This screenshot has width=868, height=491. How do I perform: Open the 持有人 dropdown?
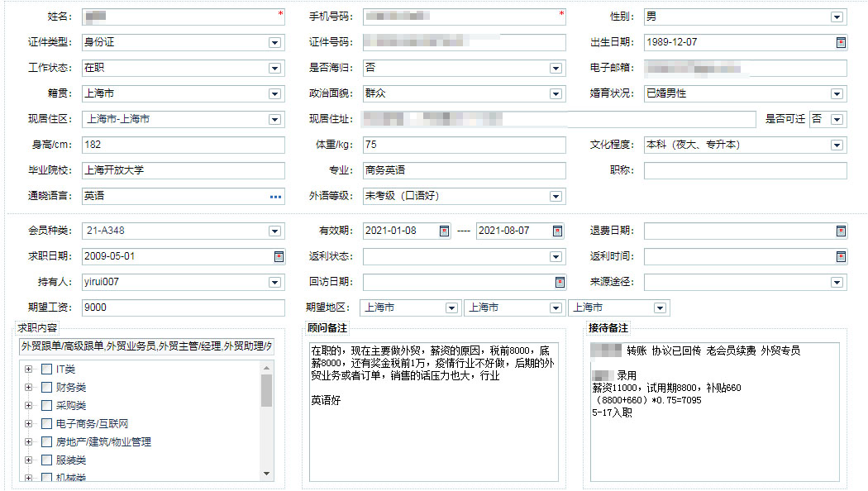point(274,283)
